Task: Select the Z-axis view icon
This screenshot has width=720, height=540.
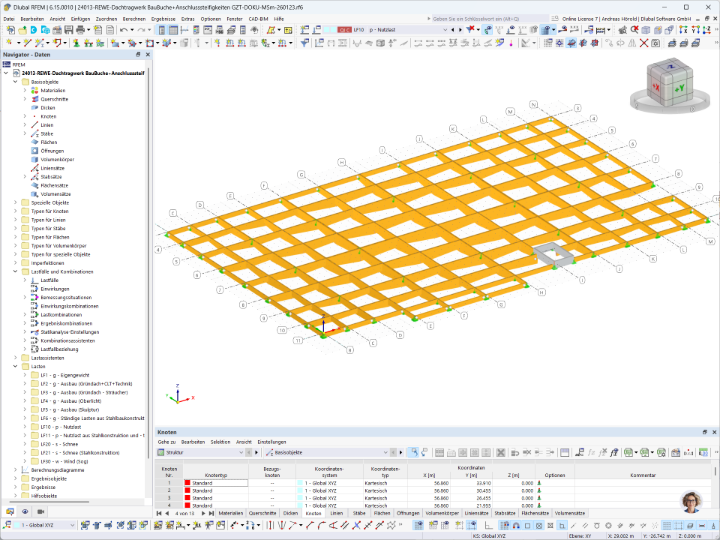Action: click(x=707, y=30)
